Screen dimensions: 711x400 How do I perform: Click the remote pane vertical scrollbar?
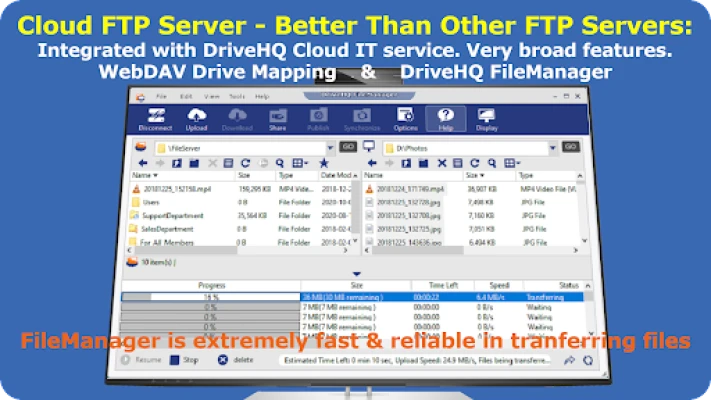[x=356, y=210]
